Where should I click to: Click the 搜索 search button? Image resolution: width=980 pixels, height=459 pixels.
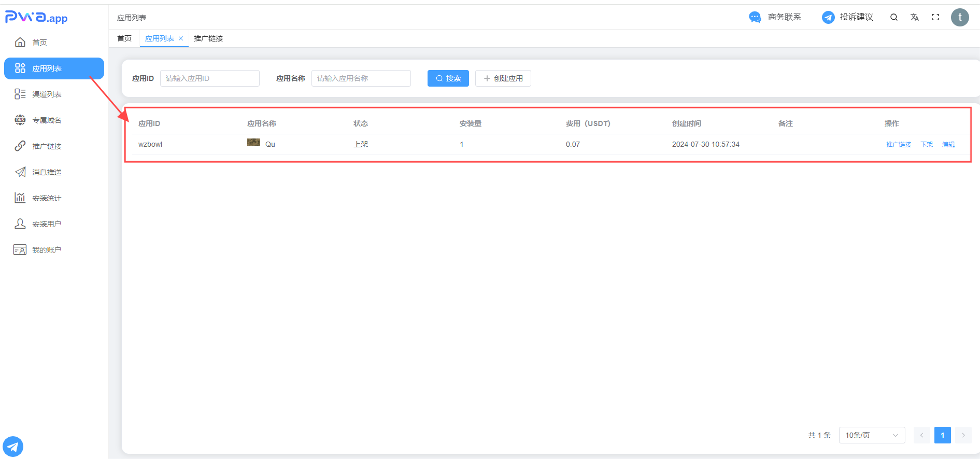click(x=448, y=78)
